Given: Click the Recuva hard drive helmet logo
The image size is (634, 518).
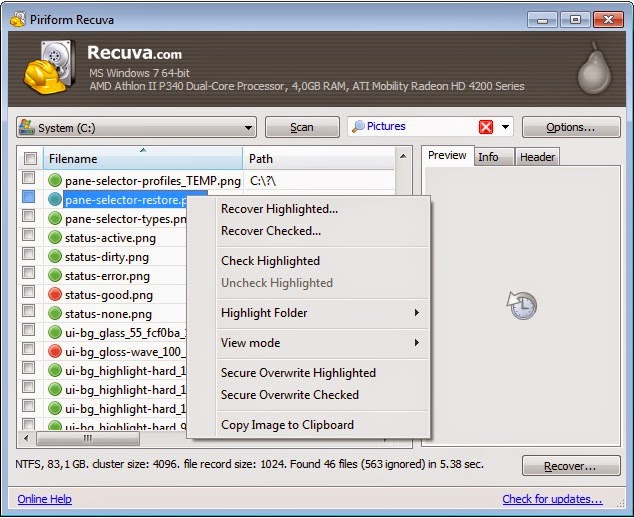Looking at the screenshot, I should pyautogui.click(x=49, y=67).
